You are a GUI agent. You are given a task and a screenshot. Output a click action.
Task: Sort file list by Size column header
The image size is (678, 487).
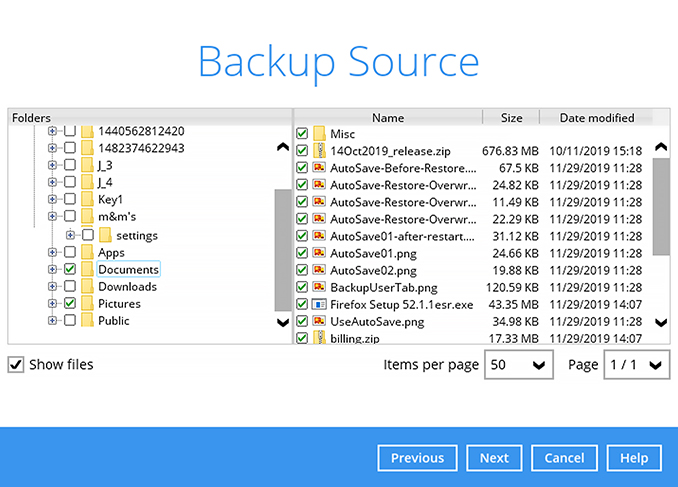511,118
